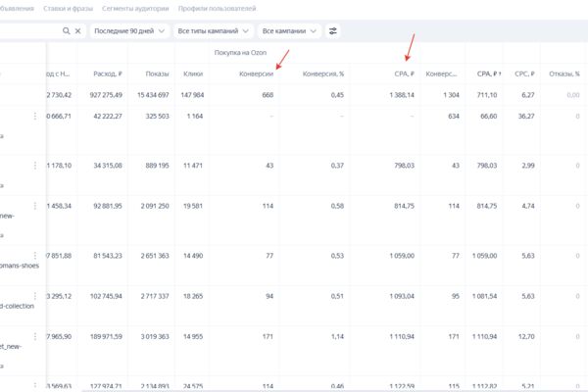Select CPC cell 12,70
The width and height of the screenshot is (588, 392).
pos(526,336)
